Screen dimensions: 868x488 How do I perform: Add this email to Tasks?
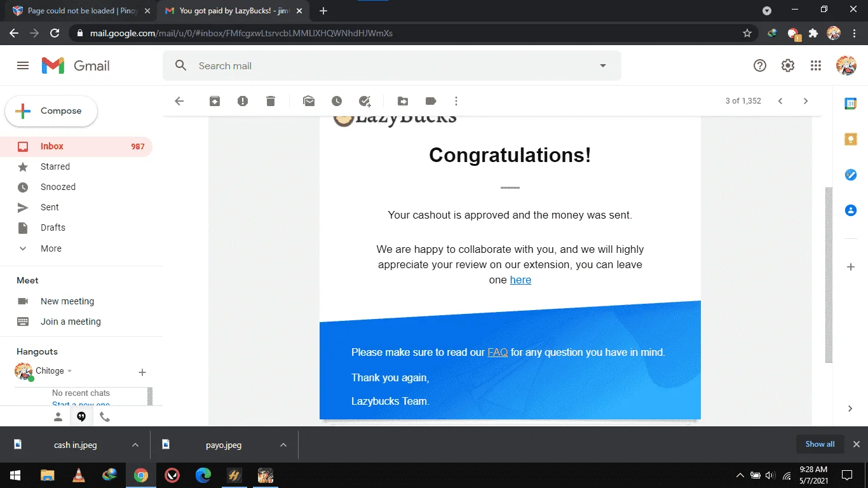point(365,101)
